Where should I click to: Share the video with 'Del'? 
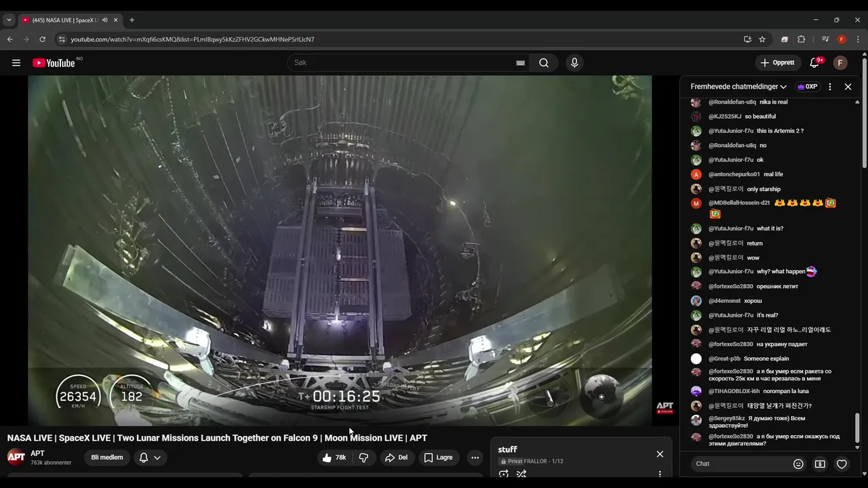pos(396,457)
